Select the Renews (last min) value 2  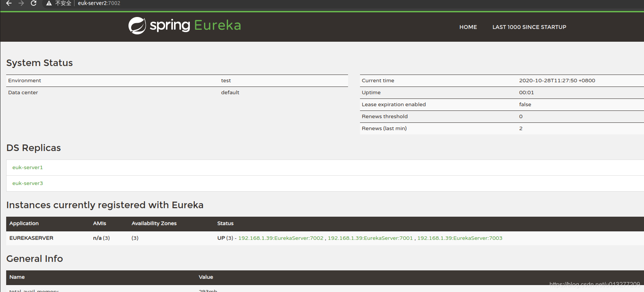(521, 128)
